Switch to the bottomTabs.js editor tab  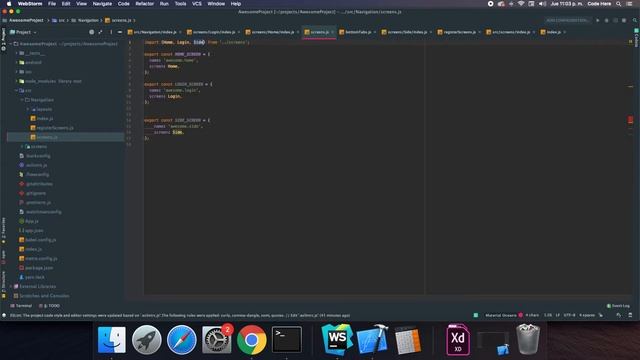358,32
